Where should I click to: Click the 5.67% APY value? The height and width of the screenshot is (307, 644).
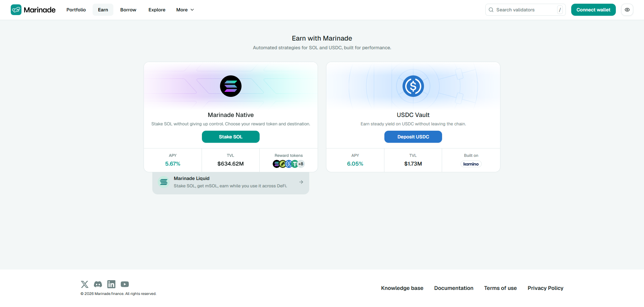click(x=173, y=164)
